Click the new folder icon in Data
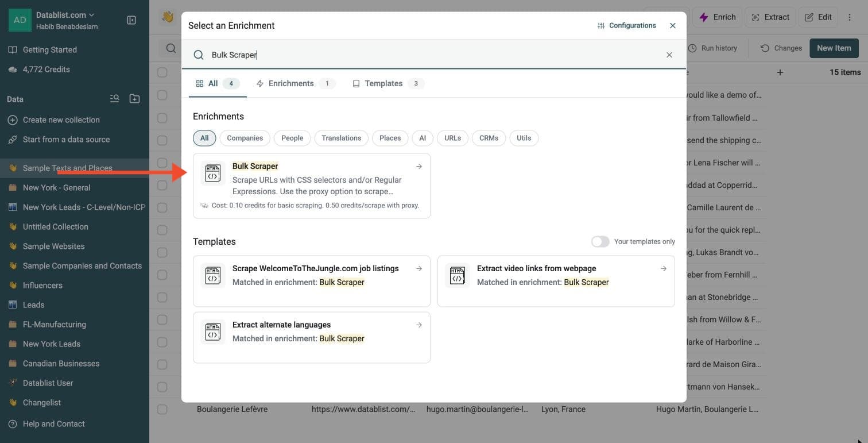 coord(134,99)
